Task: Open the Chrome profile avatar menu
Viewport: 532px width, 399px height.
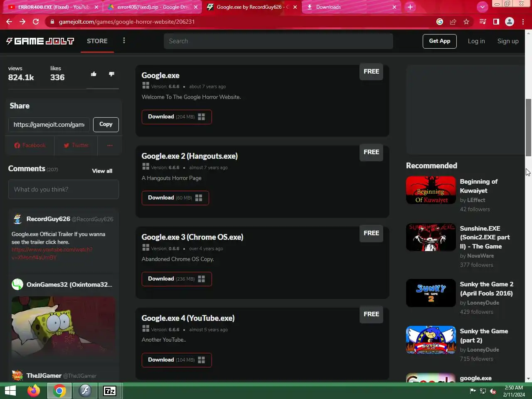Action: (x=510, y=22)
